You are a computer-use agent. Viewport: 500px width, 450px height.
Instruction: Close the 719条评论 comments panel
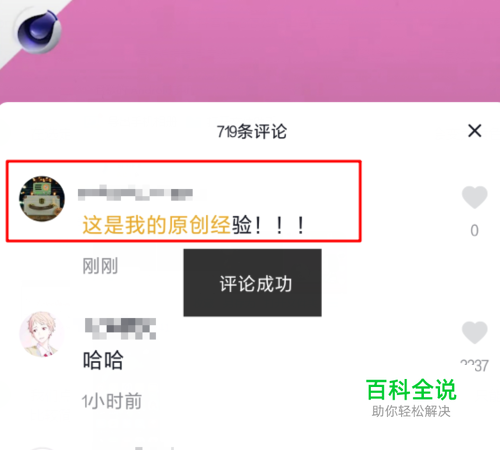point(475,131)
